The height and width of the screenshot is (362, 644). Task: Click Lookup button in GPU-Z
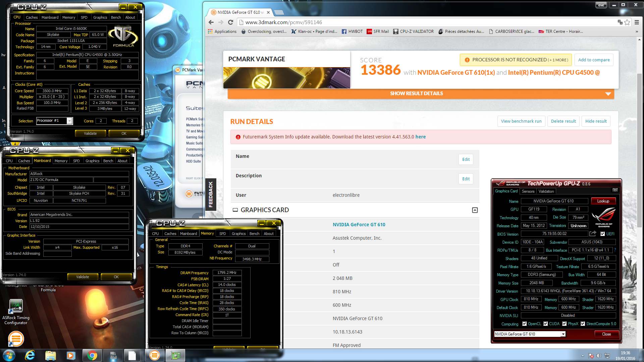603,201
